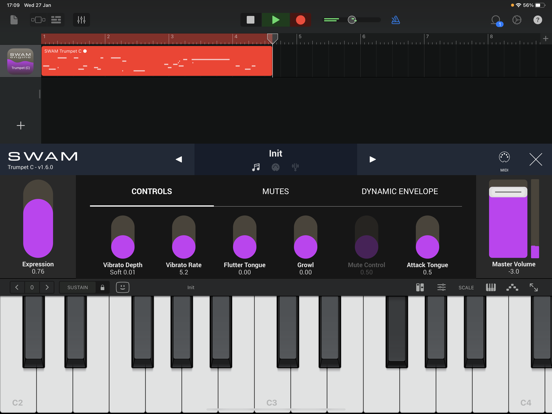
Task: Open the MIDI settings icon
Action: point(504,159)
